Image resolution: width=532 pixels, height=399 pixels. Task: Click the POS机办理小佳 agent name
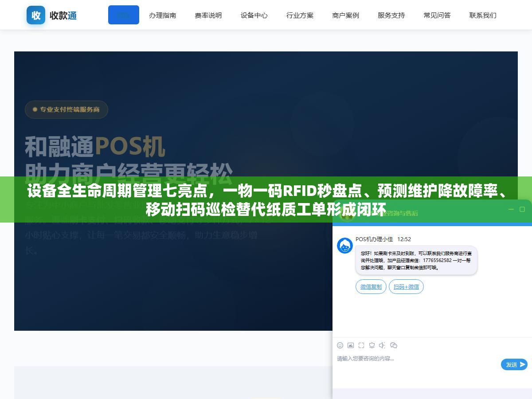(374, 239)
